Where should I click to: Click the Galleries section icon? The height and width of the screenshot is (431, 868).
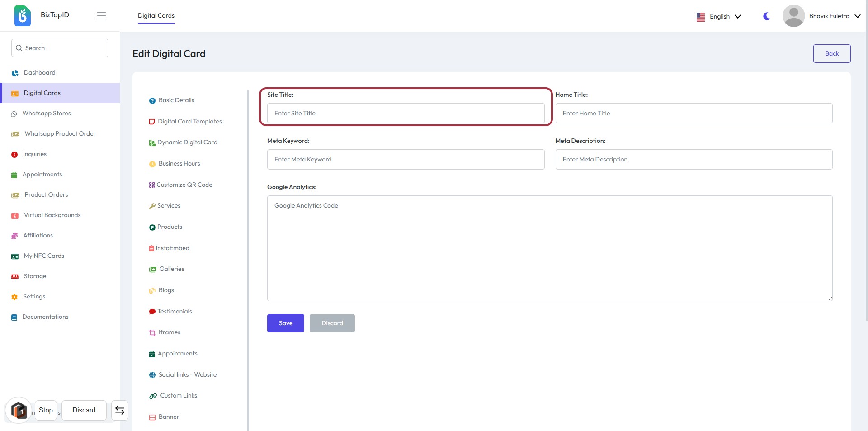tap(153, 269)
